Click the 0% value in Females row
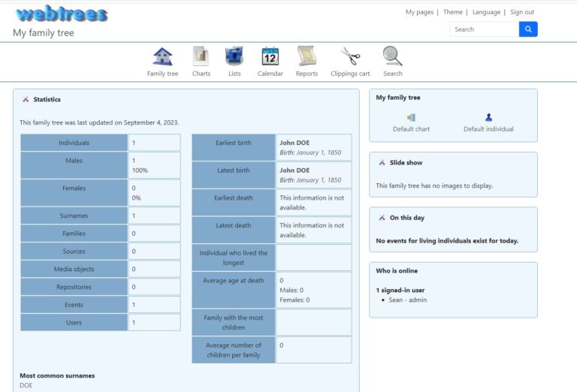The image size is (577, 392). 136,198
